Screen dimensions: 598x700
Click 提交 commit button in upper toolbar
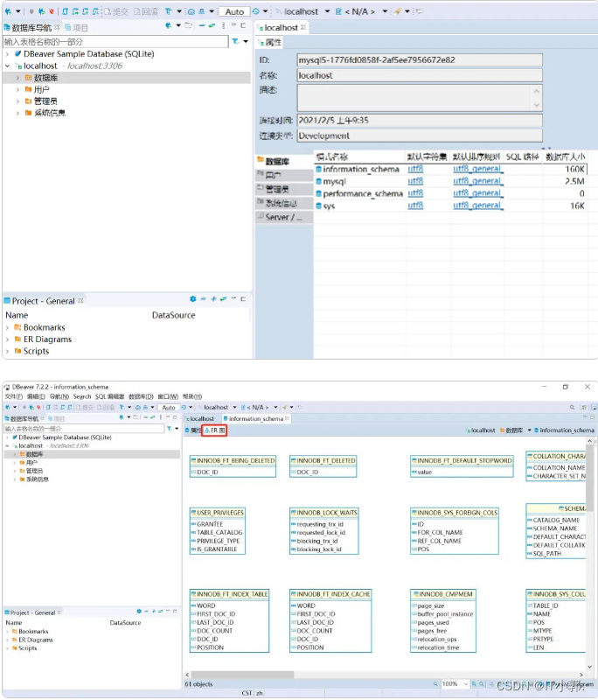click(x=116, y=11)
